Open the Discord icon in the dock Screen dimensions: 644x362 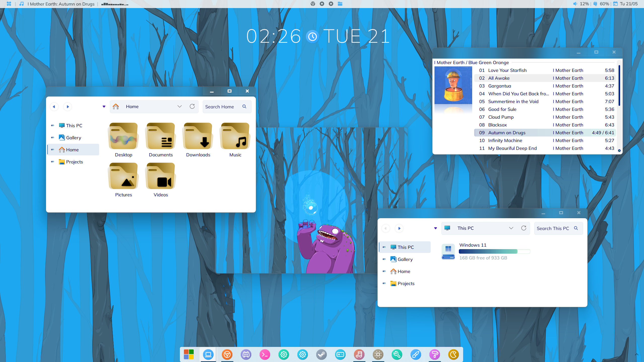pyautogui.click(x=246, y=354)
